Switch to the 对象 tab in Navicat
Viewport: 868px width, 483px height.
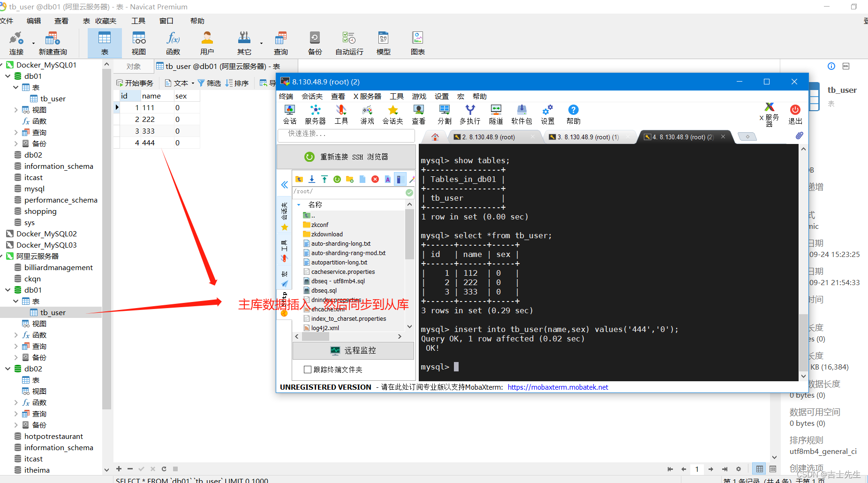134,66
